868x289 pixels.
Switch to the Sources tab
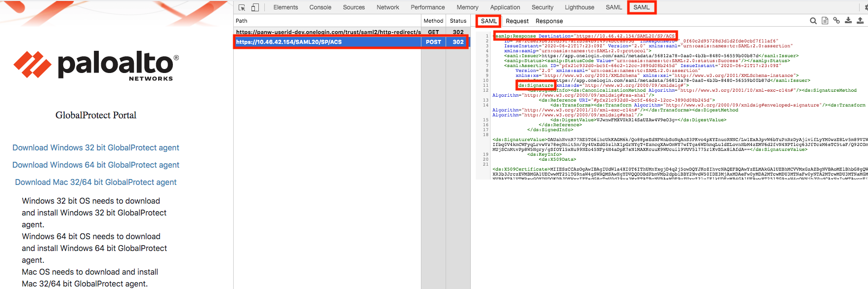pos(354,7)
